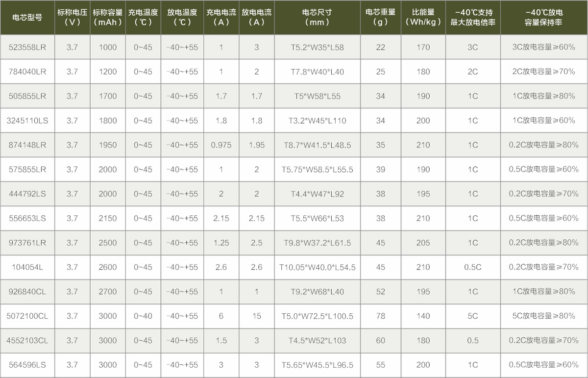588x378 pixels.
Task: Click the 放电温度 column header
Action: [182, 17]
